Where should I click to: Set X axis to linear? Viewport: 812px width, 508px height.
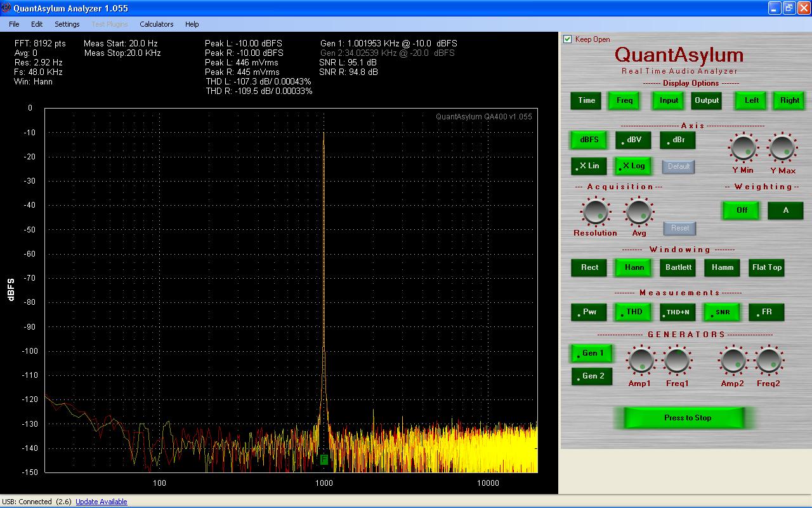pos(589,166)
